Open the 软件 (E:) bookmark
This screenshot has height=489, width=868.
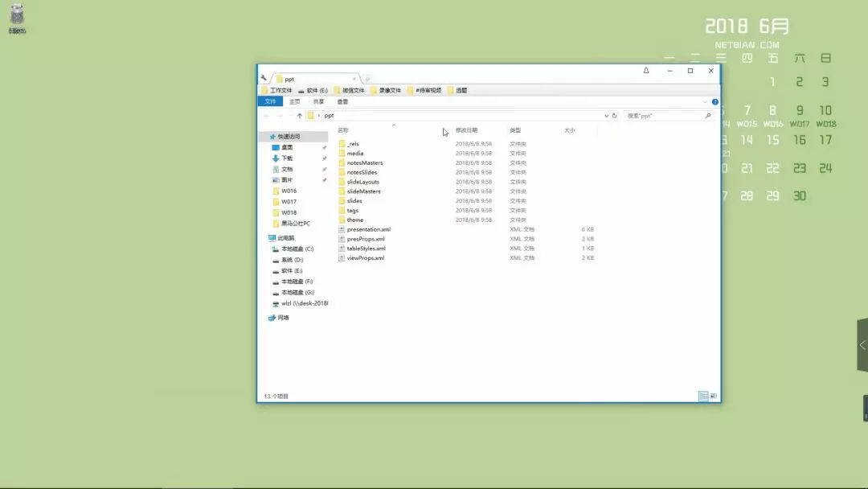coord(313,90)
